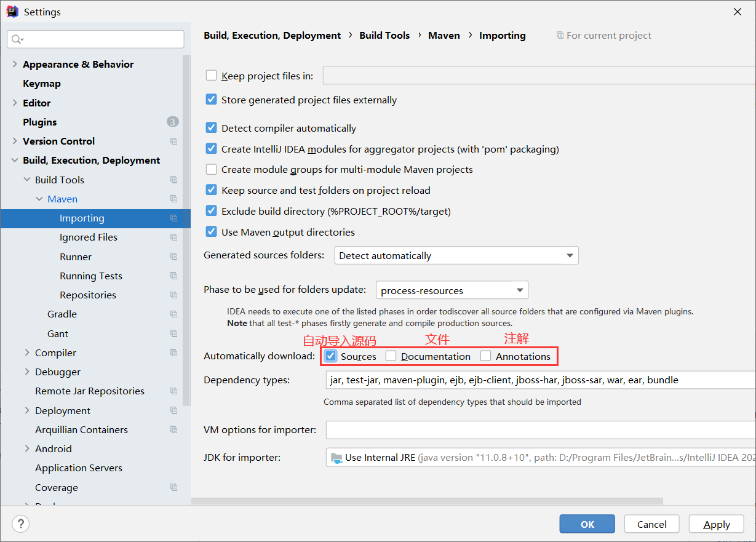Click project-level icon beside Coverage
756x542 pixels.
click(173, 487)
